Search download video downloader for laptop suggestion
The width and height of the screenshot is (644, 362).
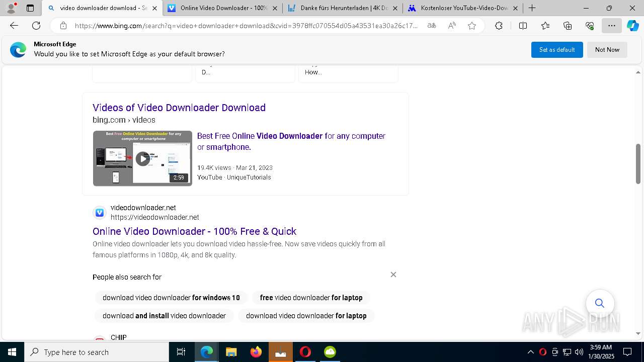[306, 316]
